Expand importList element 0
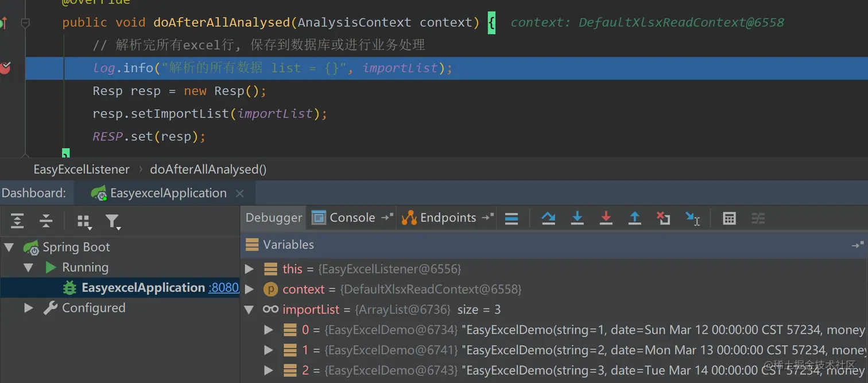Viewport: 868px width, 383px height. pyautogui.click(x=268, y=330)
